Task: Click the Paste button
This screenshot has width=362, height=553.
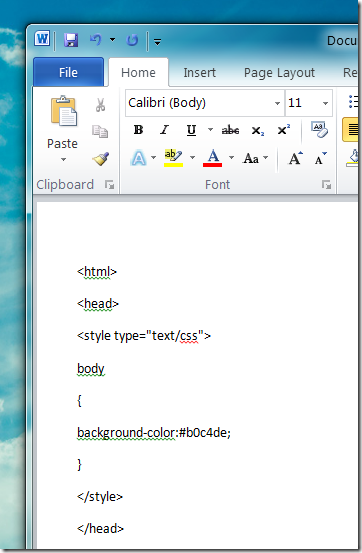Action: (62, 129)
